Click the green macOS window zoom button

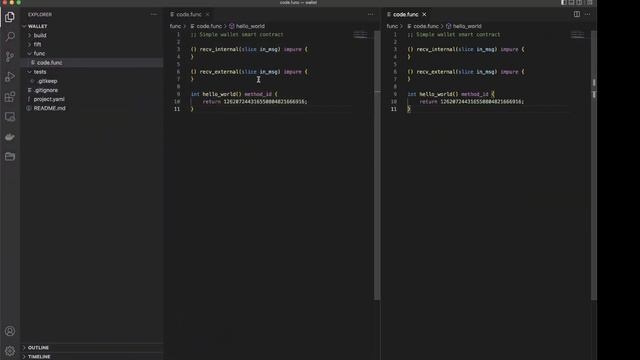click(18, 2)
